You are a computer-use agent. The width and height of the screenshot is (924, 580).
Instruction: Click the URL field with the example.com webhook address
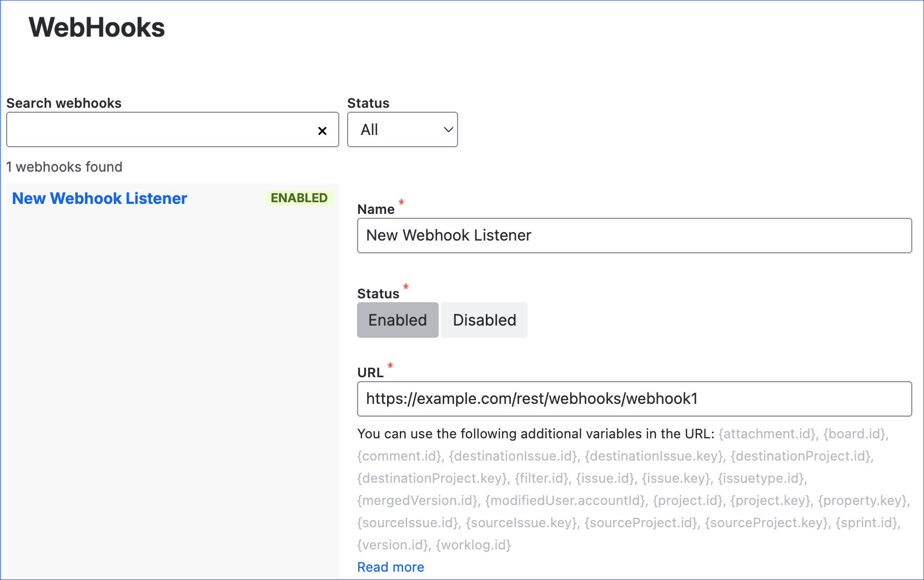tap(634, 399)
